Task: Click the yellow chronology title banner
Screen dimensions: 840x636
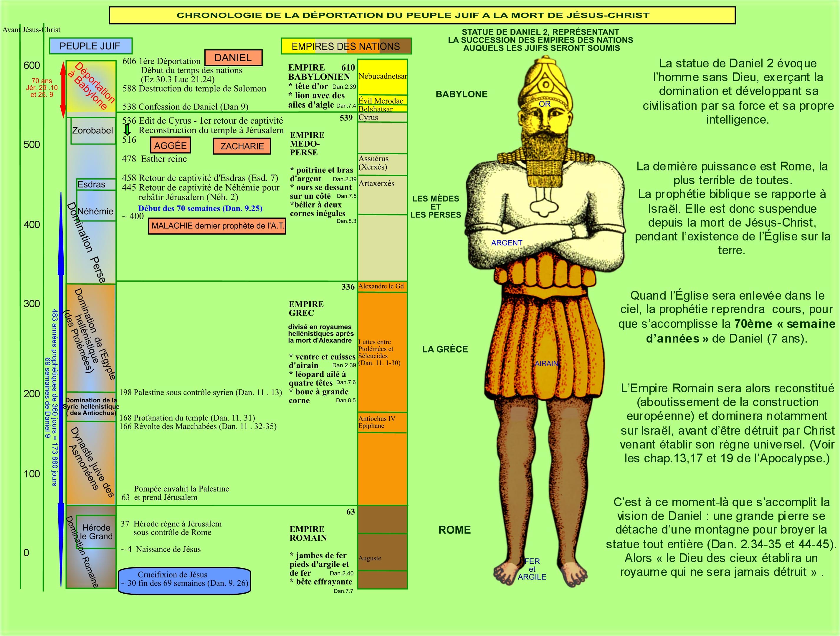Action: [422, 16]
